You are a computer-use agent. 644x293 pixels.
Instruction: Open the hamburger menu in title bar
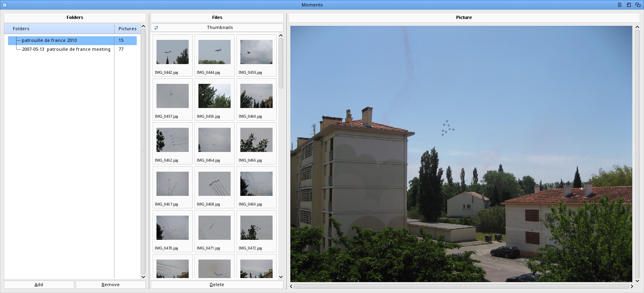(619, 5)
